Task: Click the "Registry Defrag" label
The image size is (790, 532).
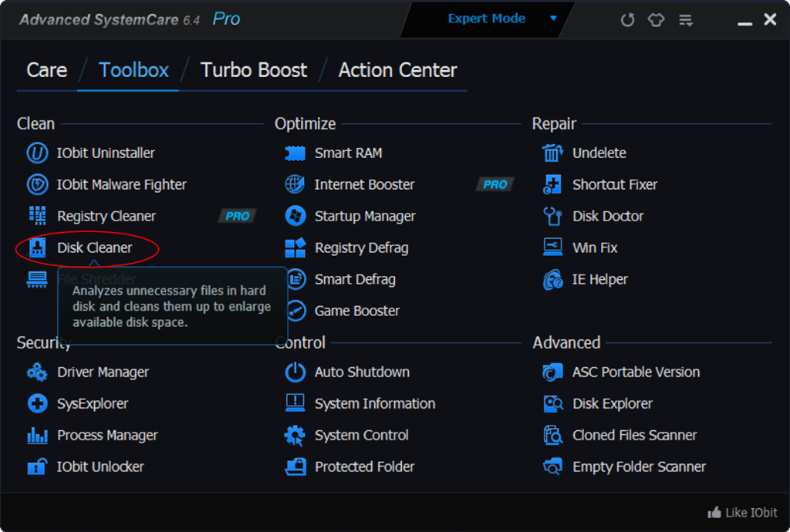Action: pos(361,247)
